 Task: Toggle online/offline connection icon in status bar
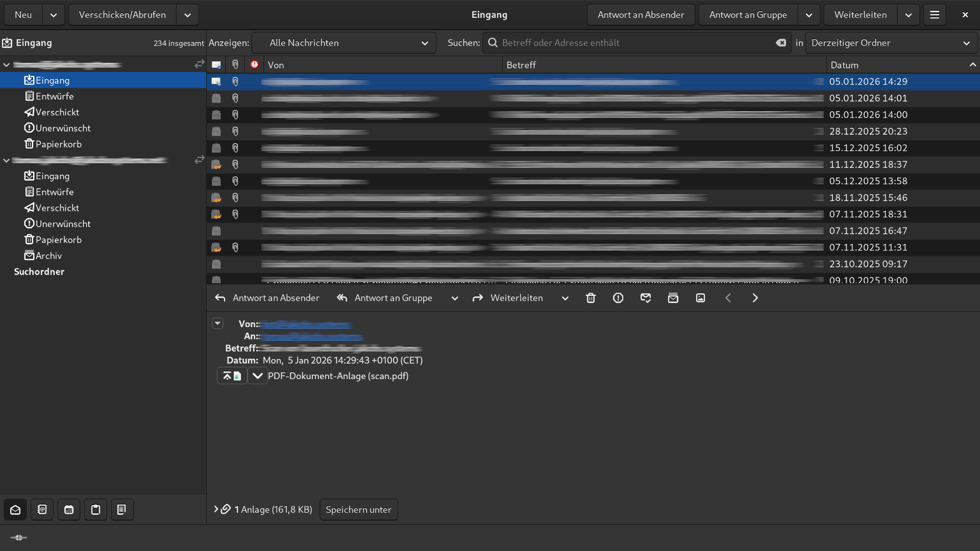point(18,538)
